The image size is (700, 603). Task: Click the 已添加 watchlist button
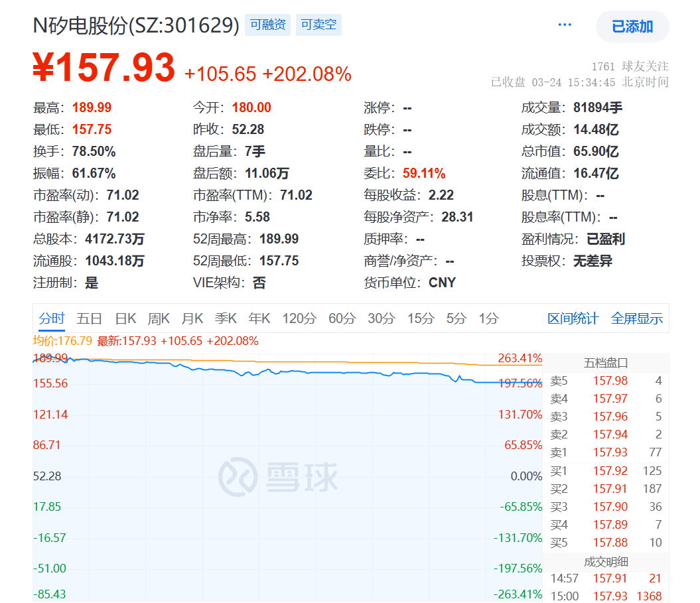pyautogui.click(x=632, y=27)
